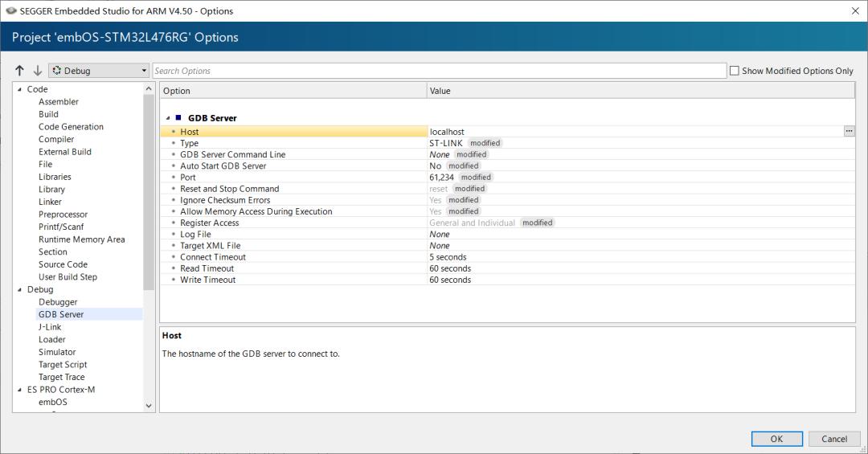Select embOS tree item
Image resolution: width=868 pixels, height=454 pixels.
52,403
